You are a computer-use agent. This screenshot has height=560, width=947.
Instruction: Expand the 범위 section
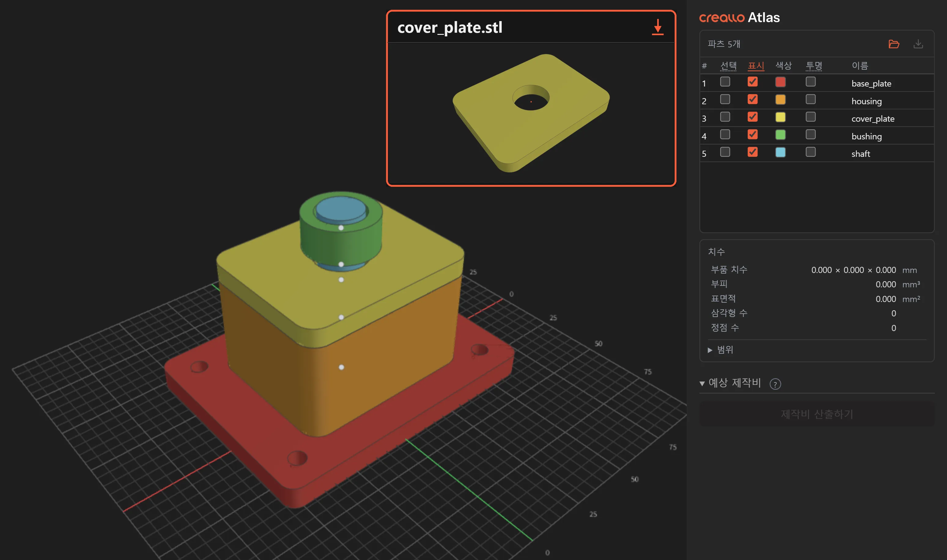click(x=720, y=350)
